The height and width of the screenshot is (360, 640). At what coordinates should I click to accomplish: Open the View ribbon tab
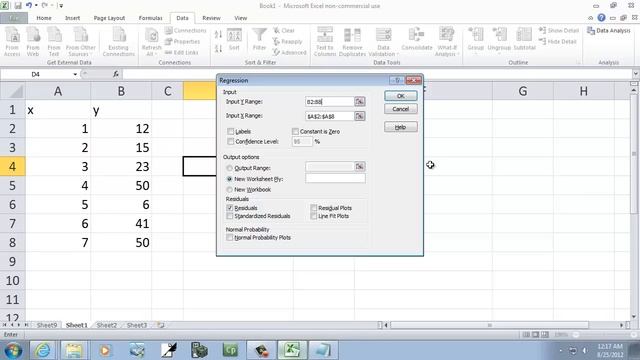[241, 18]
